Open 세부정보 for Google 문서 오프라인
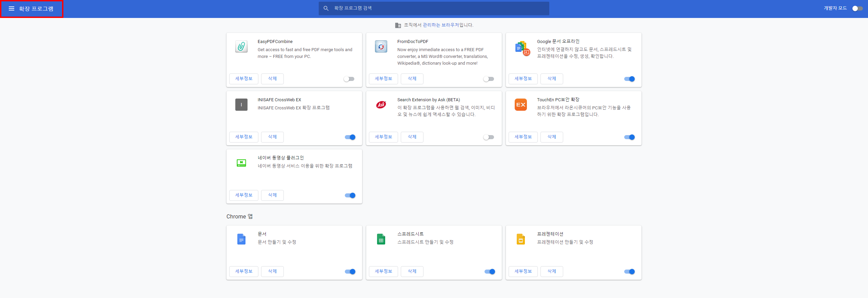The width and height of the screenshot is (868, 298). pos(523,79)
